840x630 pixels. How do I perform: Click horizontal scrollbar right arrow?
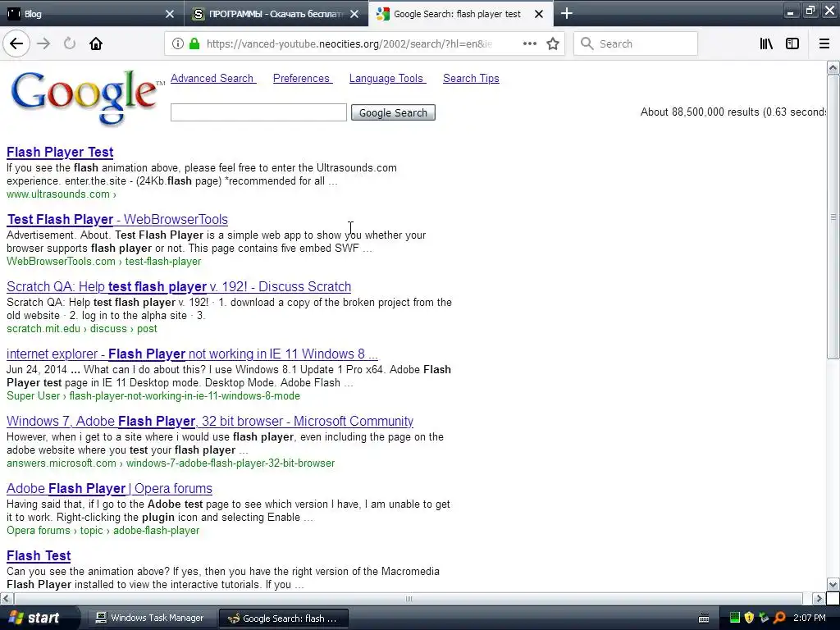819,598
